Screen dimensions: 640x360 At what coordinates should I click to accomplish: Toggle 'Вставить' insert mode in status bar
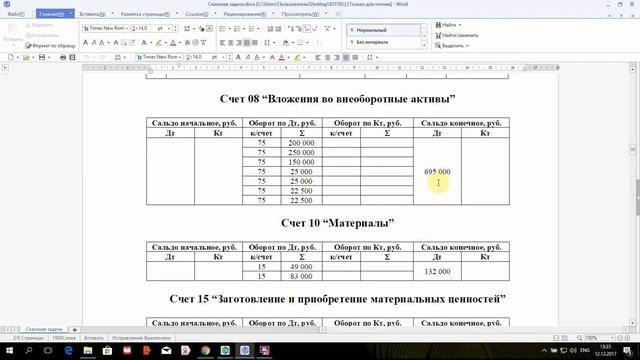[x=93, y=338]
